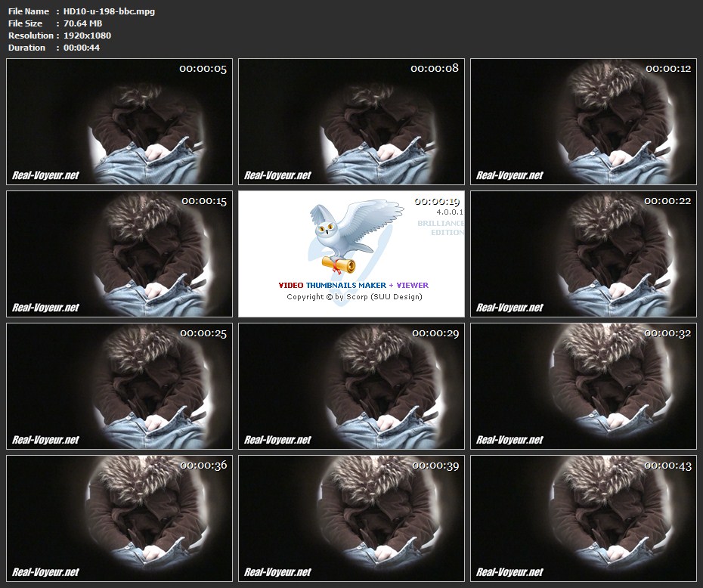Select the frame stamped 00:00:08
This screenshot has height=588, width=703.
click(x=351, y=122)
